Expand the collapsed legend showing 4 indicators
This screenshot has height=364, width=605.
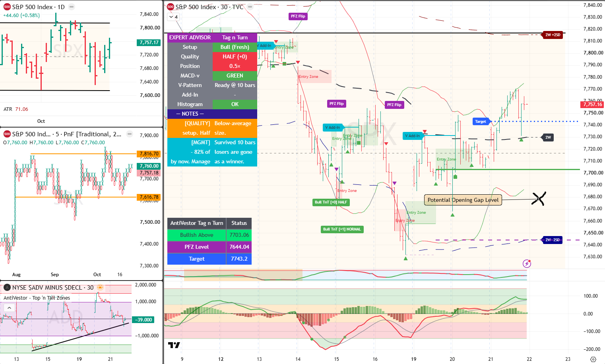[x=173, y=17]
